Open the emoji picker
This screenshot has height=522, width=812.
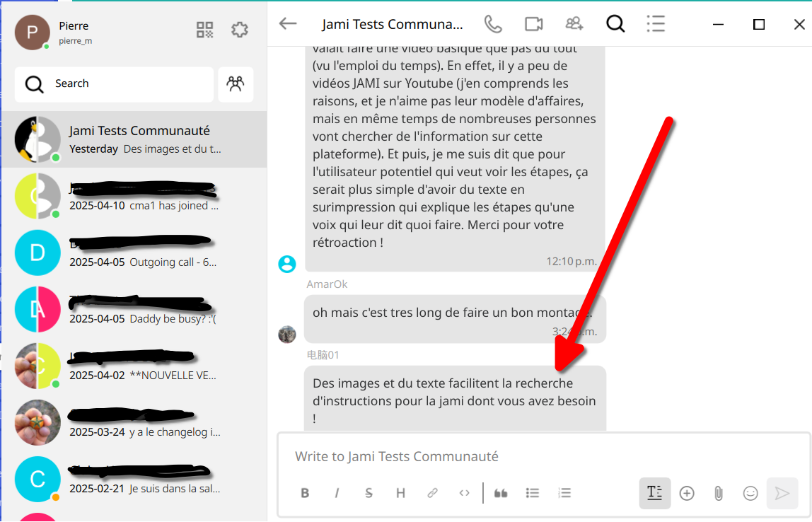click(x=750, y=493)
